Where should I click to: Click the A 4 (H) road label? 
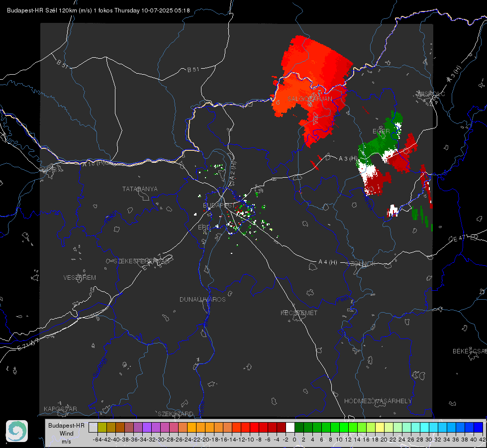coord(328,262)
